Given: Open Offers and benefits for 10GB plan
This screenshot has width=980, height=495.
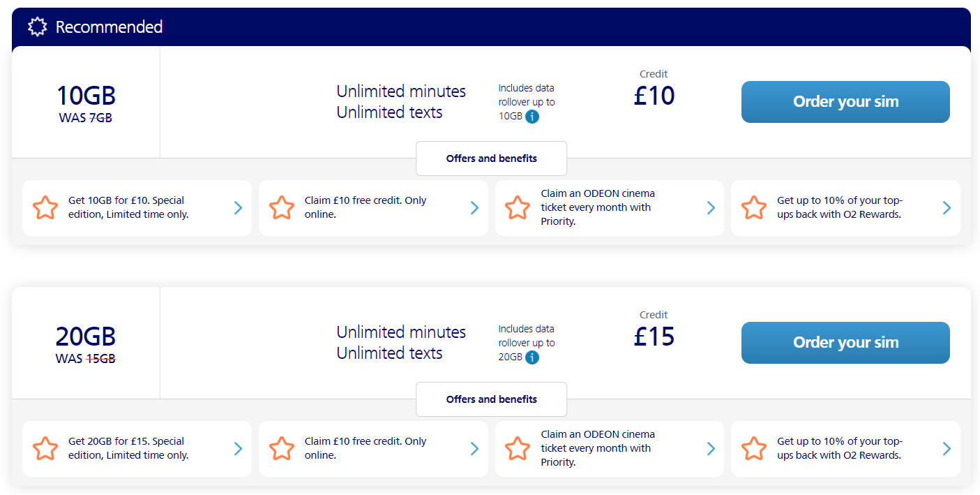Looking at the screenshot, I should coord(491,158).
